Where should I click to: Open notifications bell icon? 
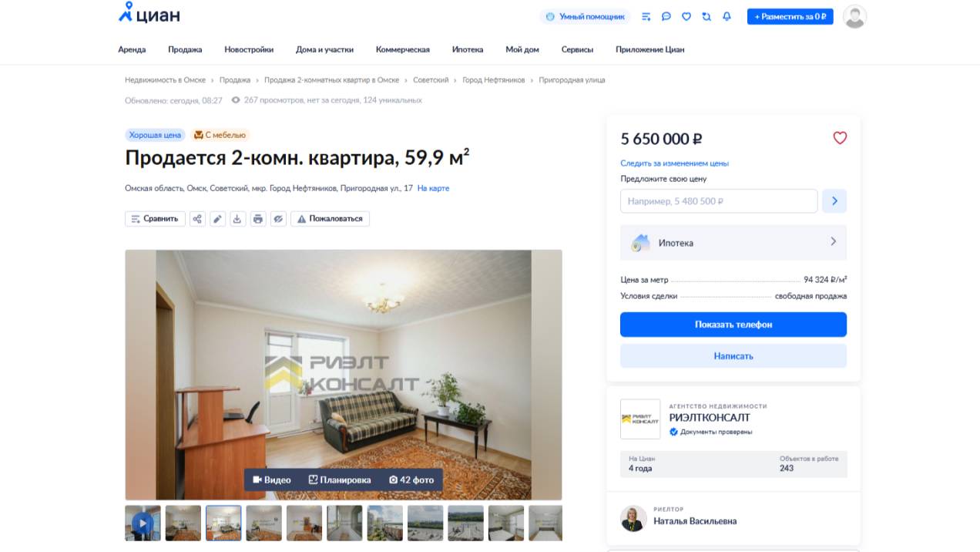point(727,16)
